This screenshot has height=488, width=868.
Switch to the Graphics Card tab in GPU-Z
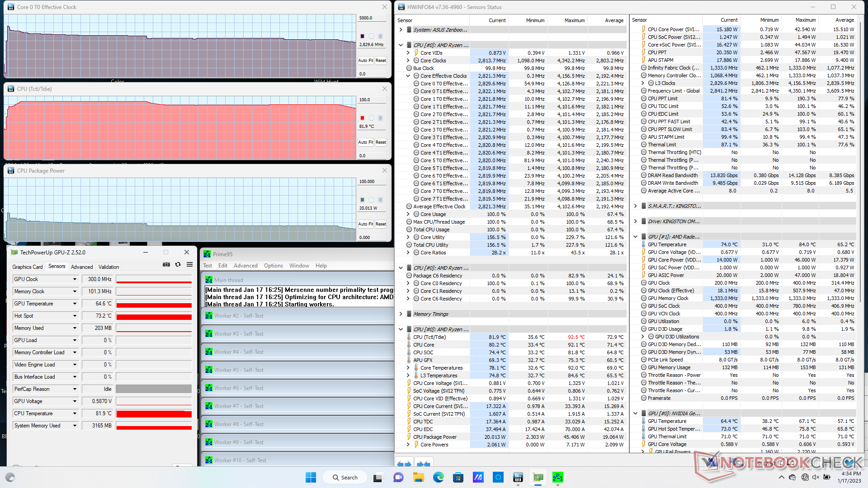pyautogui.click(x=28, y=267)
